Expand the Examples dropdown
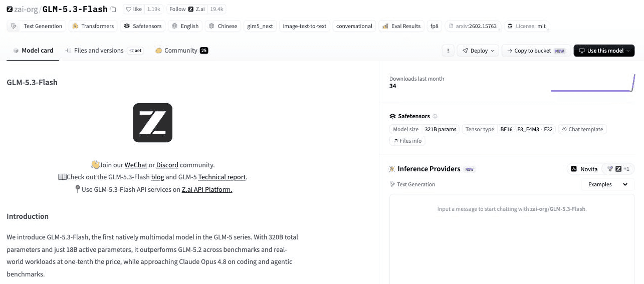 608,184
